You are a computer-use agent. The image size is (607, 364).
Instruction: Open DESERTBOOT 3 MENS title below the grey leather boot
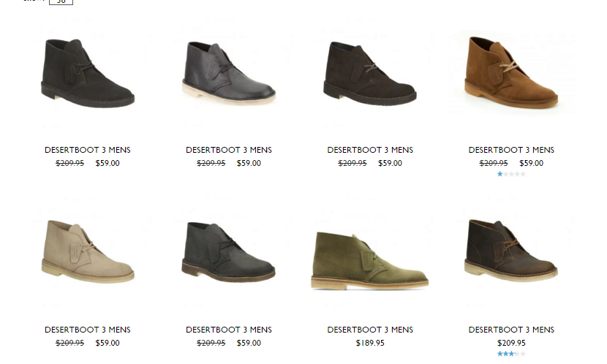pyautogui.click(x=229, y=150)
